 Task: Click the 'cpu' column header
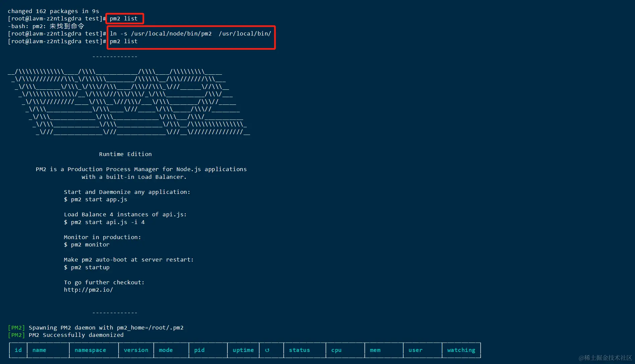pos(336,350)
